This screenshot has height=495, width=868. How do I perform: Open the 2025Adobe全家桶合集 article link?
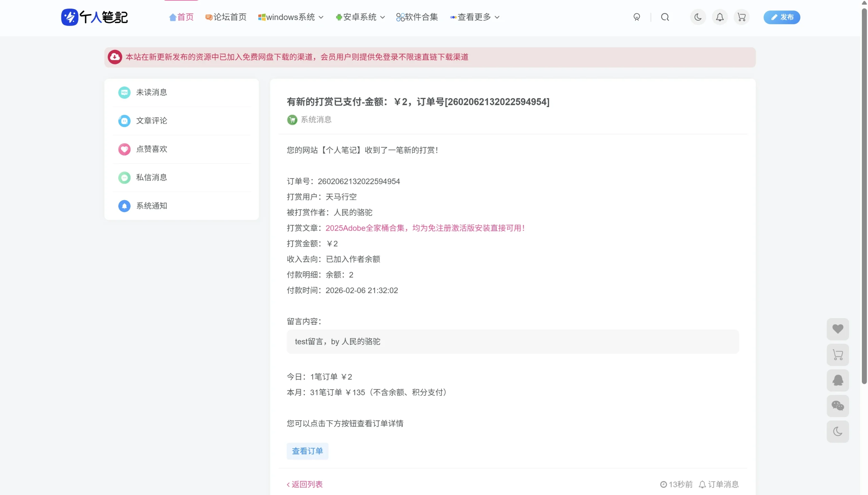[425, 228]
